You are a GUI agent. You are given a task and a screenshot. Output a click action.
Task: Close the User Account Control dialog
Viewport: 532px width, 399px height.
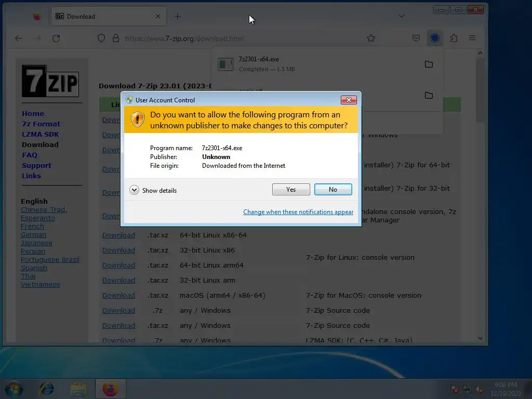[349, 100]
